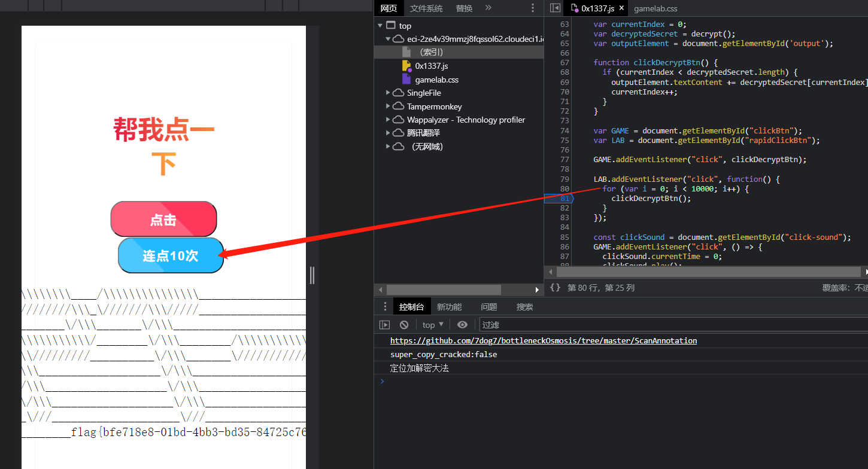Toggle breakpoint on line 81 gutter

(x=559, y=199)
